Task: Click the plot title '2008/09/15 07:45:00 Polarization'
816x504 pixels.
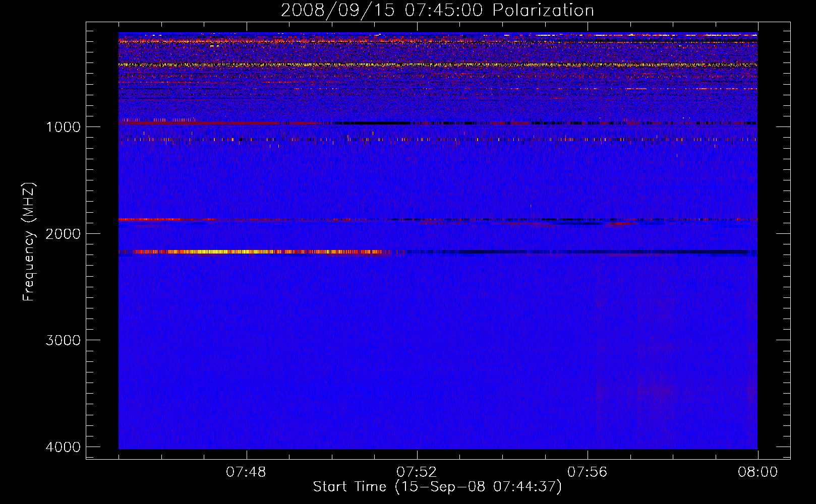Action: tap(437, 10)
